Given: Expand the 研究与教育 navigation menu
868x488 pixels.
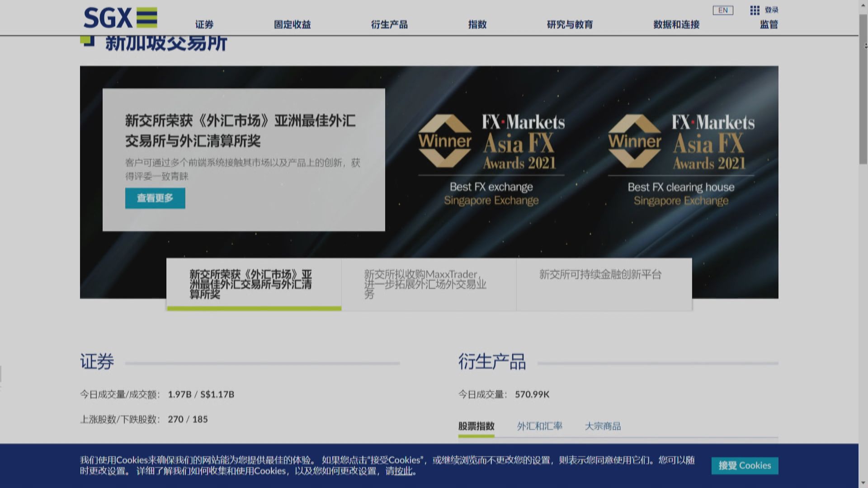Looking at the screenshot, I should pyautogui.click(x=570, y=25).
